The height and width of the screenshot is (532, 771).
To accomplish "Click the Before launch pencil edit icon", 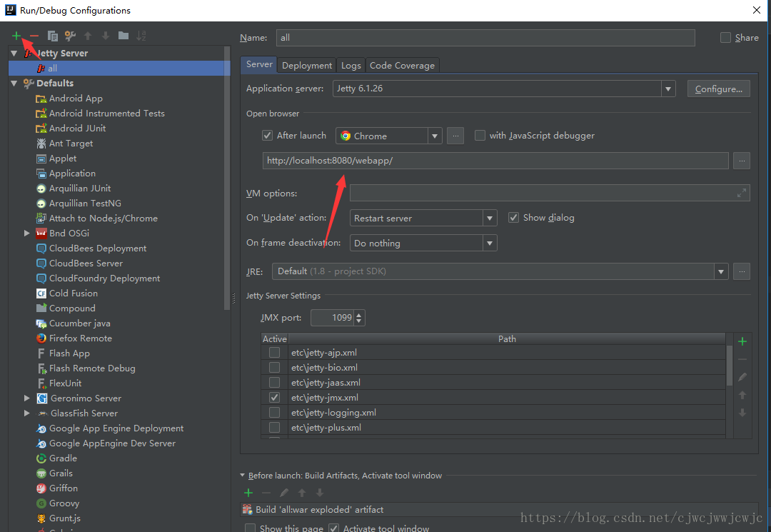I will [284, 493].
